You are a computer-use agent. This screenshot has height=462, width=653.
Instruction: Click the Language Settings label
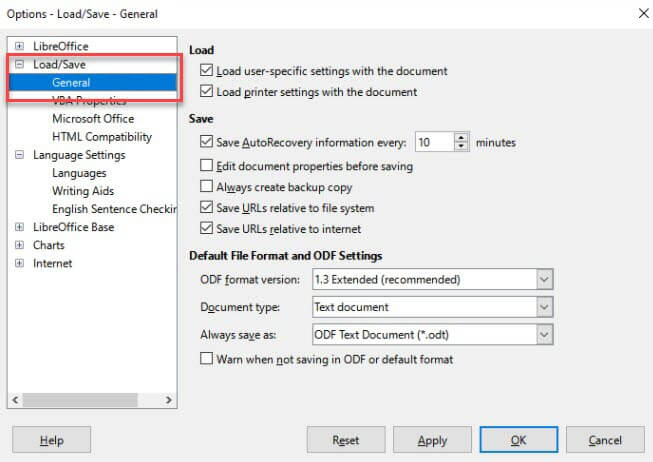click(x=79, y=155)
